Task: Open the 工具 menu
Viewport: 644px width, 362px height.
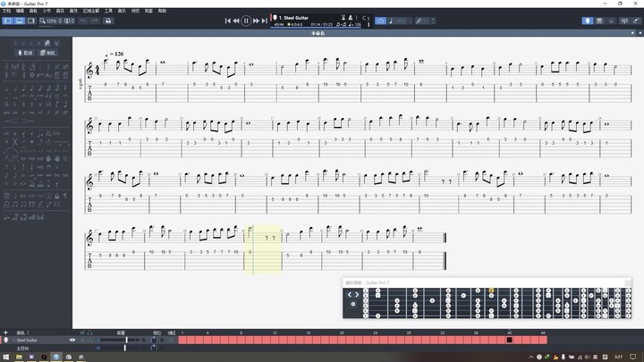Action: (108, 11)
